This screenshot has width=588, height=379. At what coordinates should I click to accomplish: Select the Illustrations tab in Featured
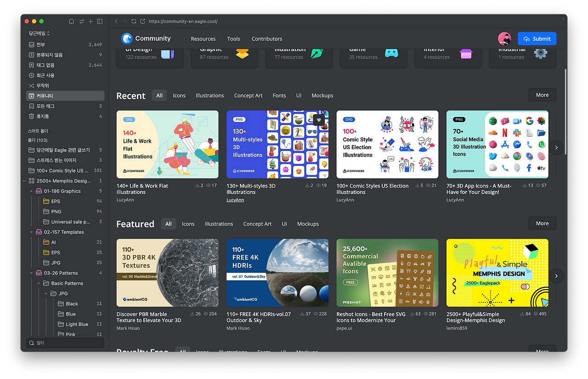219,224
